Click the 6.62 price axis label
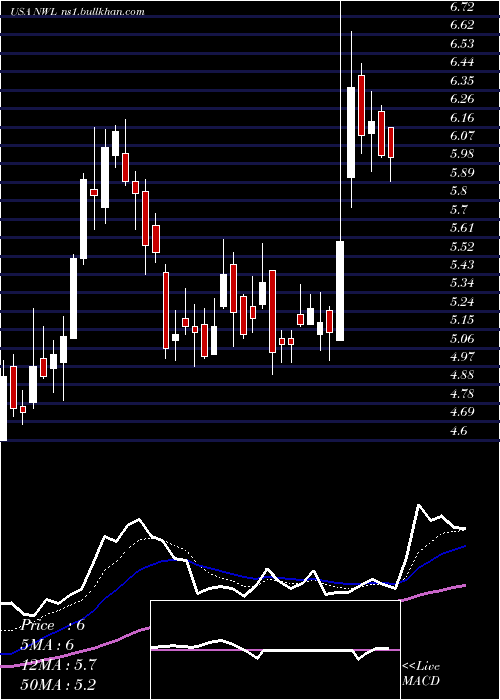The height and width of the screenshot is (700, 500). click(x=462, y=25)
